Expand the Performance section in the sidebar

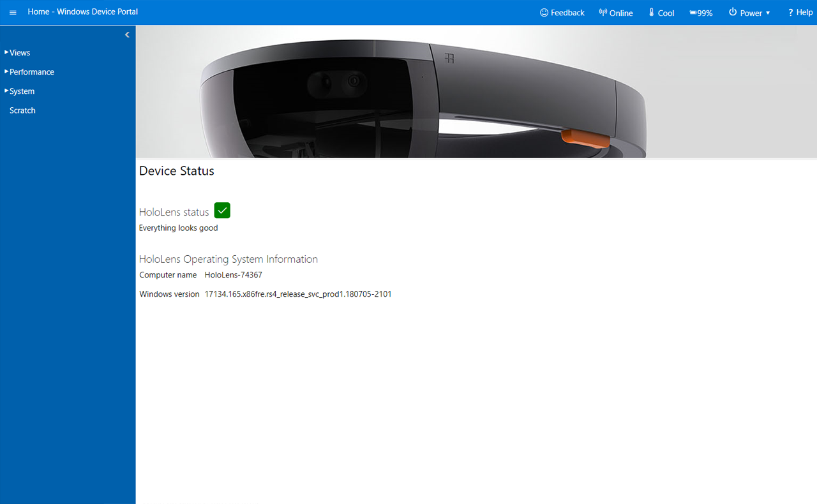31,72
